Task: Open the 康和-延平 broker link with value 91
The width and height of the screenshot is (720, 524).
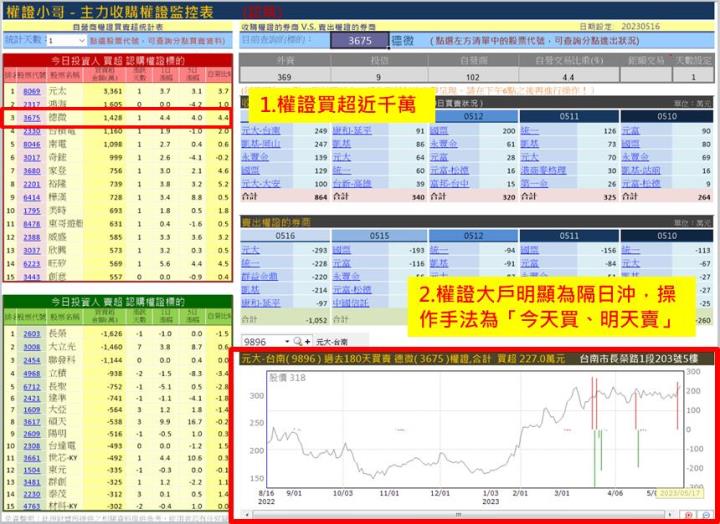Action: point(352,131)
